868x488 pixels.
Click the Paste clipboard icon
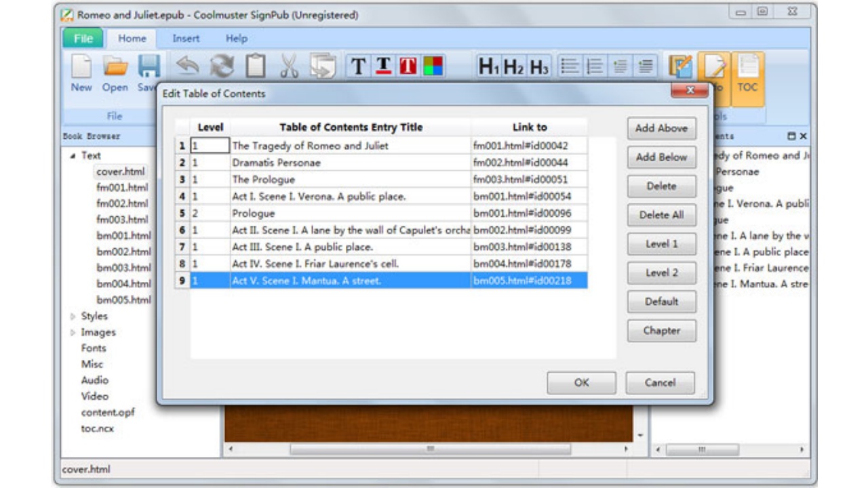(x=256, y=66)
